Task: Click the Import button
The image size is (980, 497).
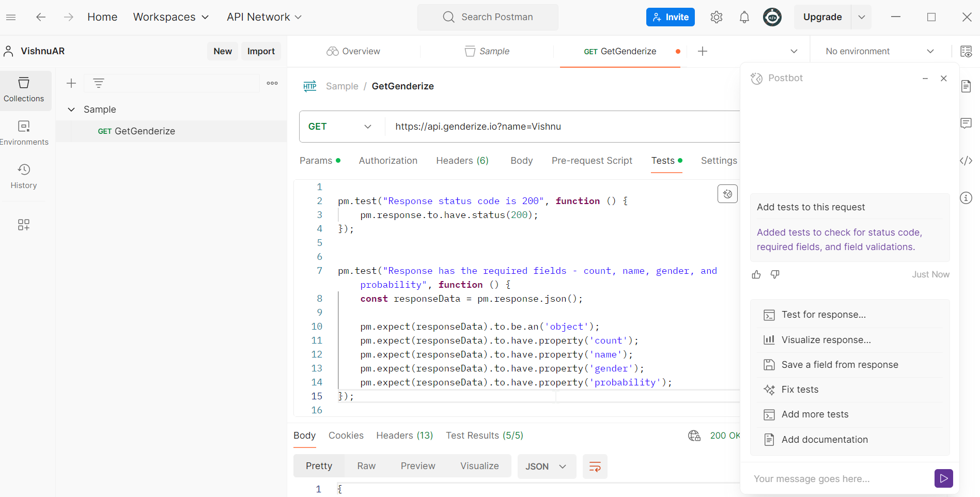Action: click(261, 51)
